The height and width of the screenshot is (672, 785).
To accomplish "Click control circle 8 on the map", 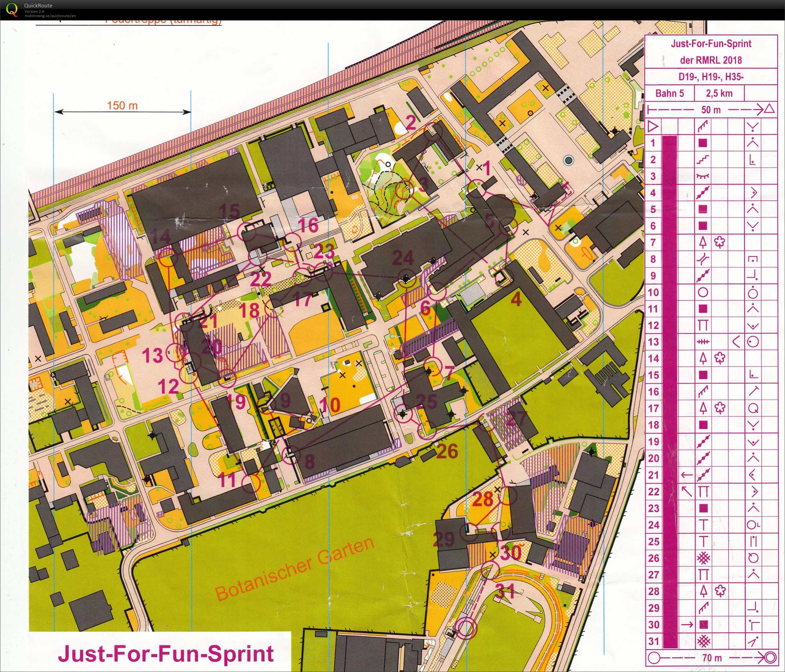I will 292,455.
